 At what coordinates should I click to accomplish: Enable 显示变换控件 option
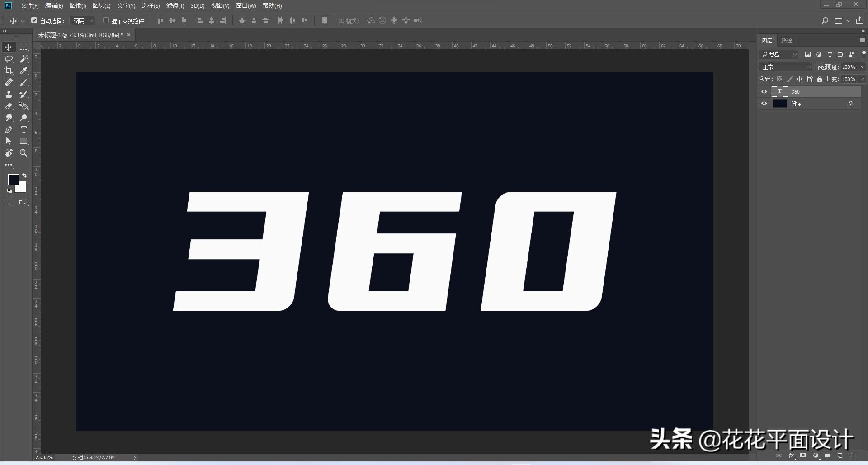[105, 20]
